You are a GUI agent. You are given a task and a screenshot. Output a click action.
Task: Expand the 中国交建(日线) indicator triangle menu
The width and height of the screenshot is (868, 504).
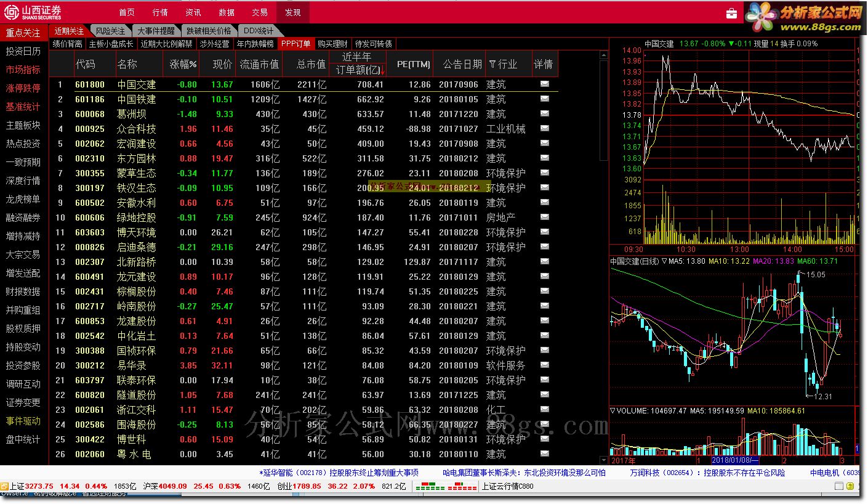664,261
